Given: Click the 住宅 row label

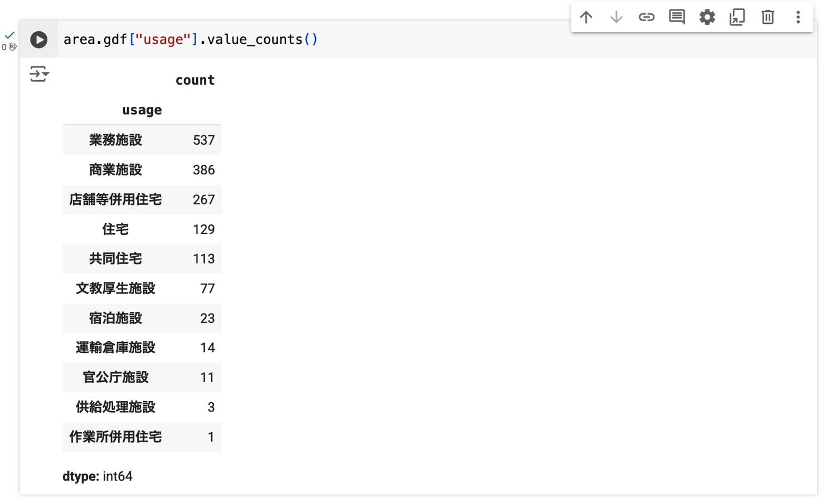Looking at the screenshot, I should pos(115,229).
